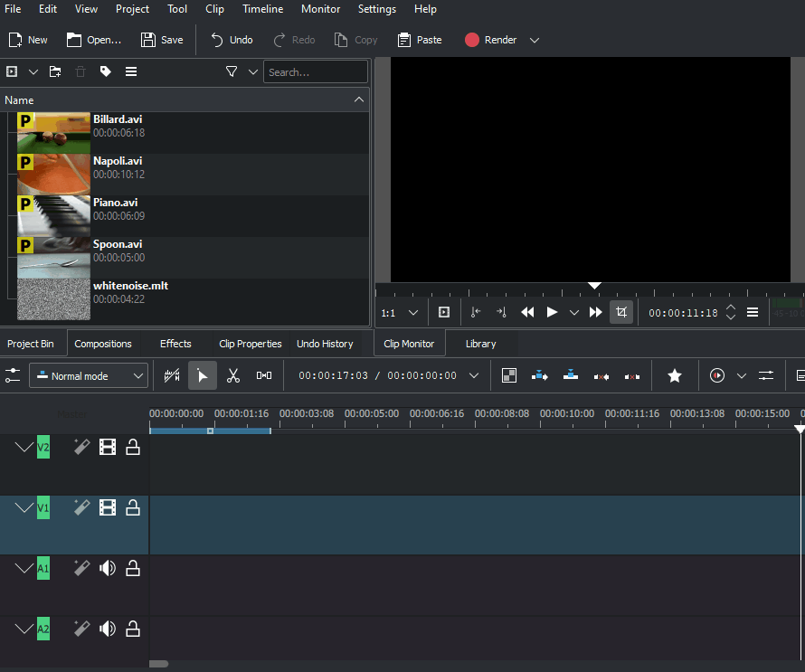
Task: Collapse track A1 chevron
Action: coord(24,568)
